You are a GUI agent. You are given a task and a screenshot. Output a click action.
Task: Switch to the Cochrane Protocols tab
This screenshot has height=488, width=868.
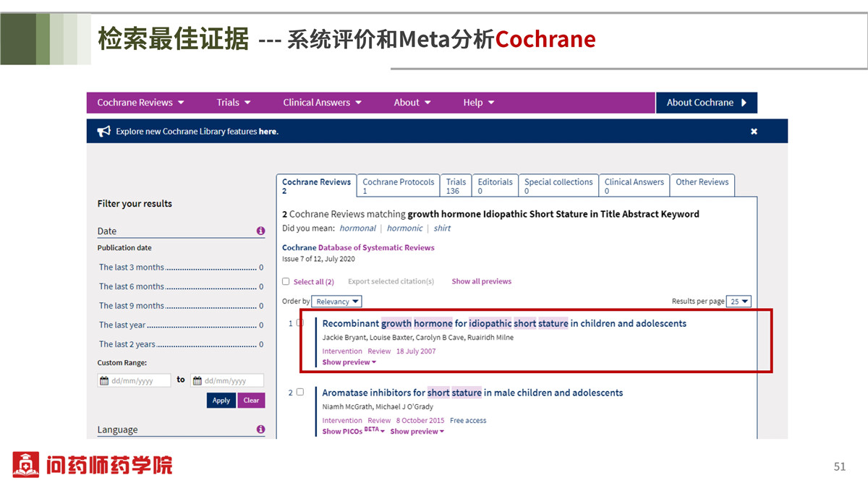[x=399, y=186]
